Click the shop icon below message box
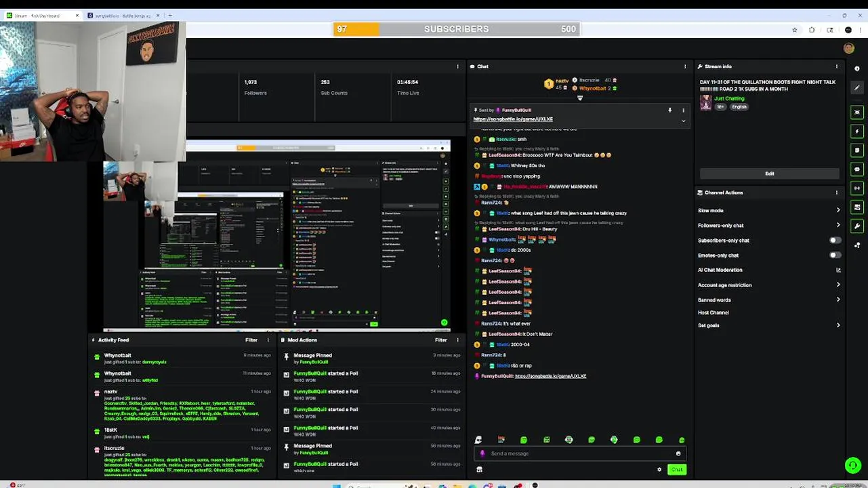The height and width of the screenshot is (488, 868). pos(479,469)
